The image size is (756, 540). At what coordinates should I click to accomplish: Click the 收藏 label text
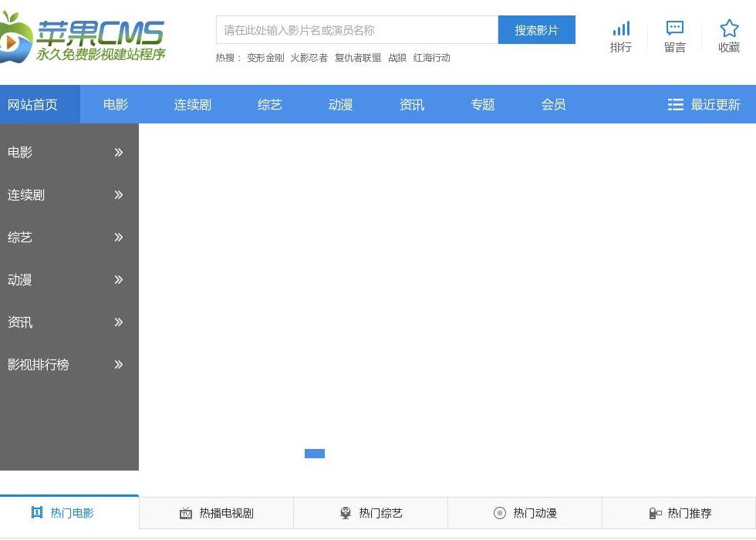[729, 47]
